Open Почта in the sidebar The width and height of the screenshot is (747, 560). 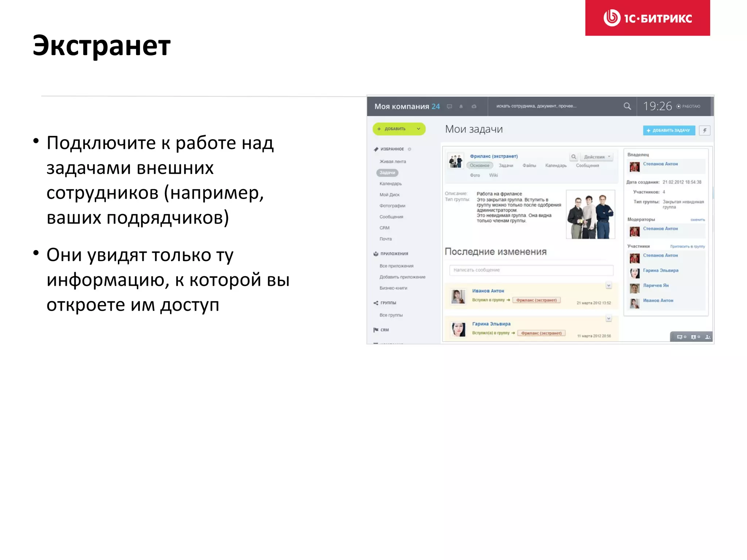(386, 239)
